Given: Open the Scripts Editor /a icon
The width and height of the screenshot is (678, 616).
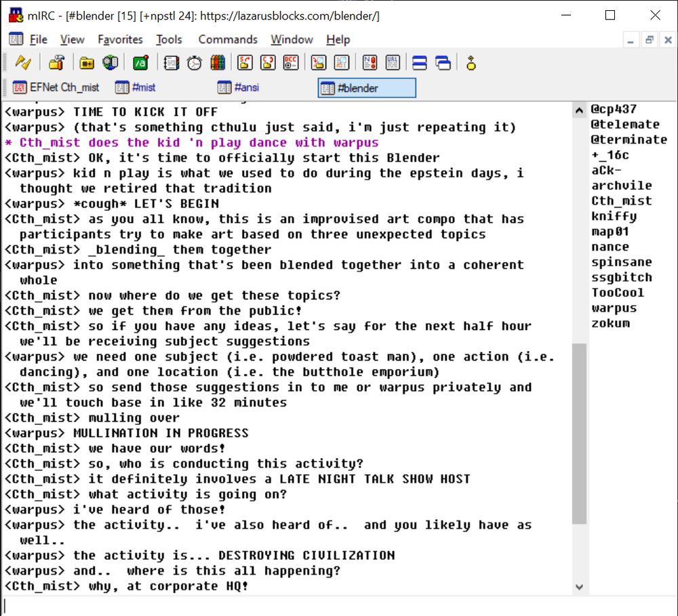Looking at the screenshot, I should coord(140,63).
